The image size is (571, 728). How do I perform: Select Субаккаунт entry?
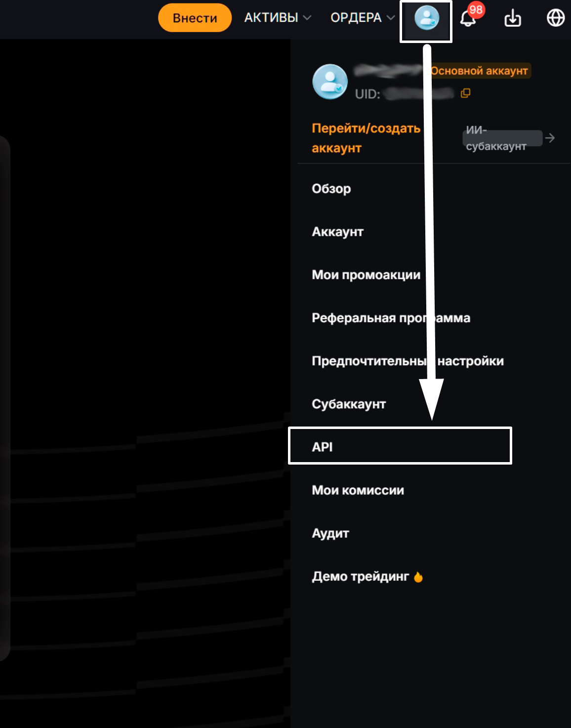(x=349, y=404)
